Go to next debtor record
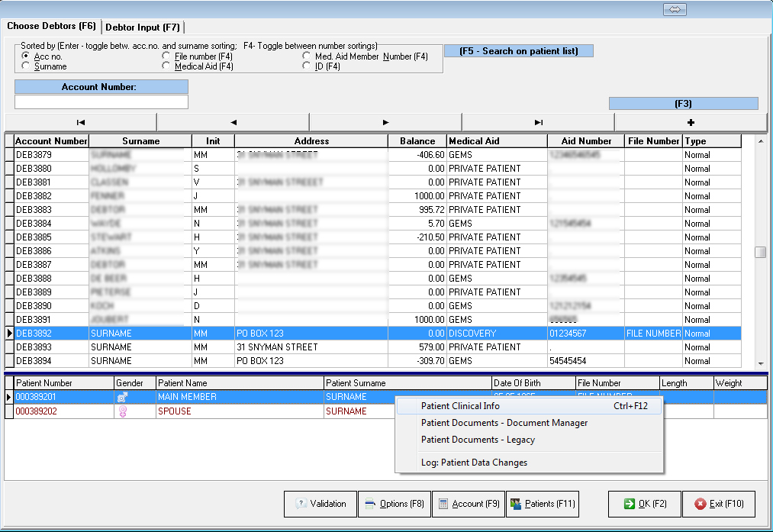 tap(385, 122)
